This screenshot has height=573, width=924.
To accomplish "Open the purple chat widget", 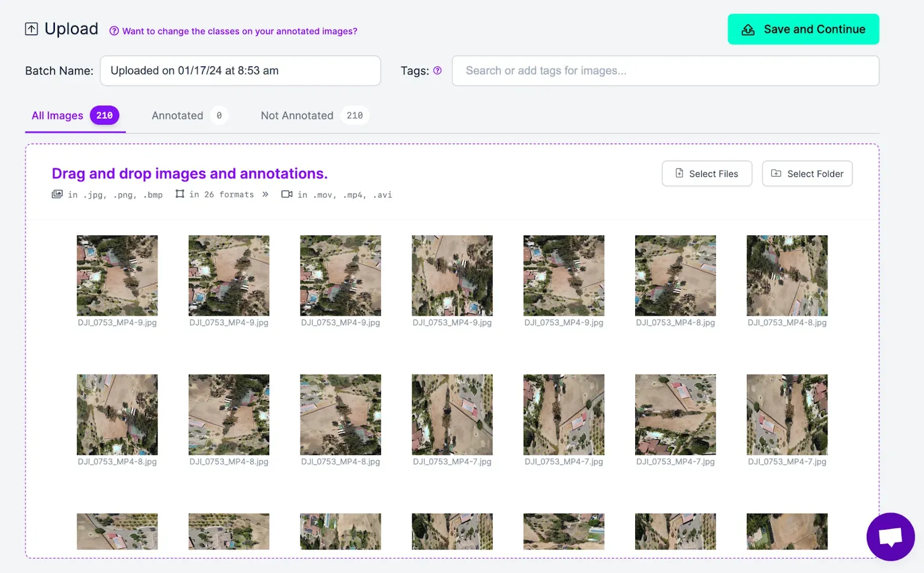I will coord(891,537).
